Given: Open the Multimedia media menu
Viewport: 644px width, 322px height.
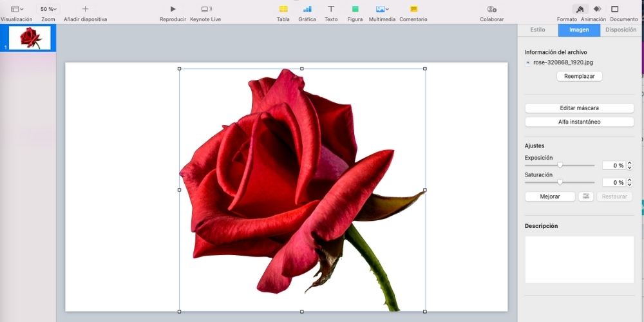Looking at the screenshot, I should point(382,9).
